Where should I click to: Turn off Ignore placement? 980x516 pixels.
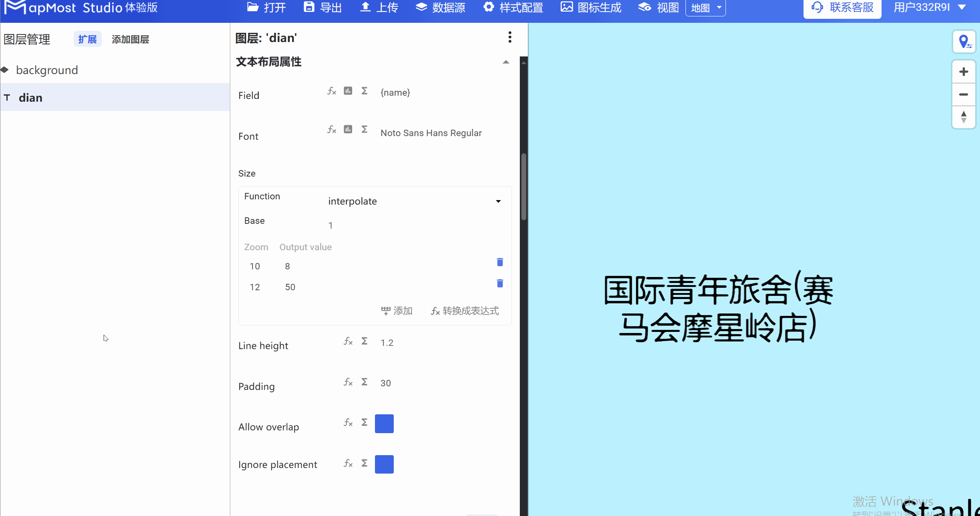384,464
